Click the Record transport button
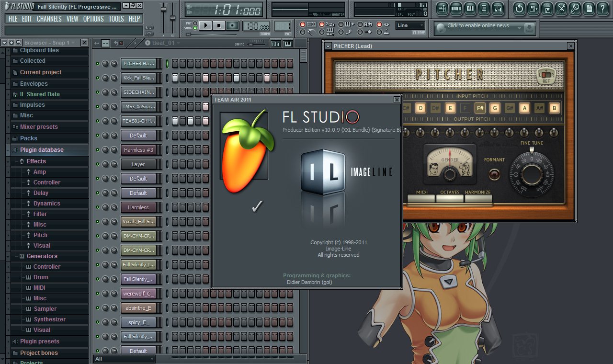The width and height of the screenshot is (613, 364). [x=233, y=25]
